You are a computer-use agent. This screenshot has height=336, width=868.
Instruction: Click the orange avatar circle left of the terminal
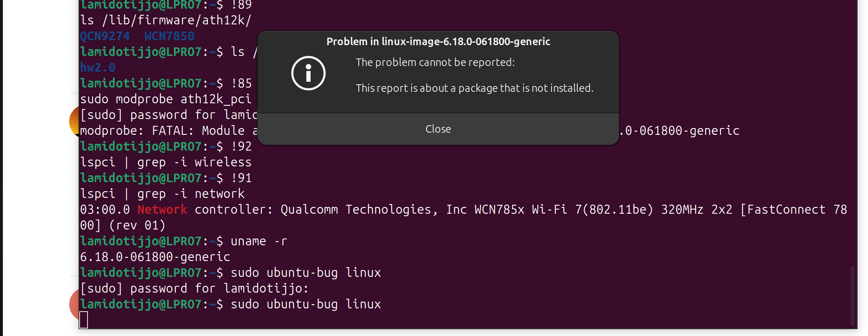point(74,121)
